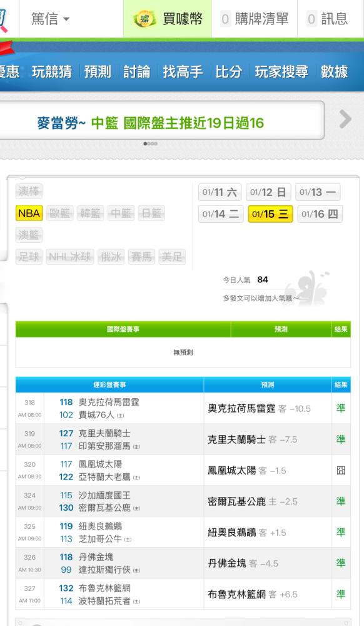Select the 足球 sport filter

click(x=29, y=257)
